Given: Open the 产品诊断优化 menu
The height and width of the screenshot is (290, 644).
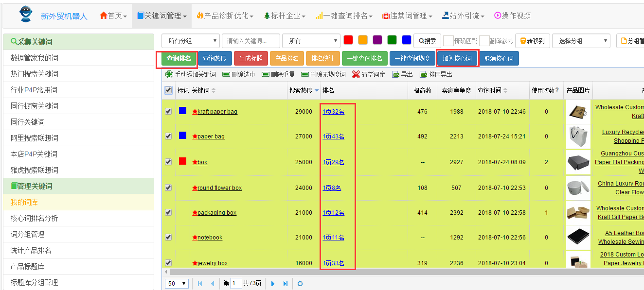Looking at the screenshot, I should tap(225, 16).
